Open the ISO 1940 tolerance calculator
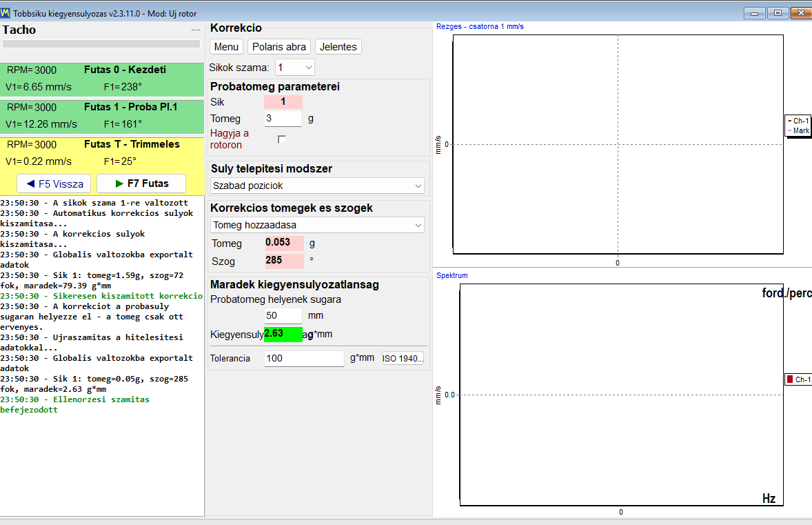This screenshot has width=812, height=525. click(403, 358)
